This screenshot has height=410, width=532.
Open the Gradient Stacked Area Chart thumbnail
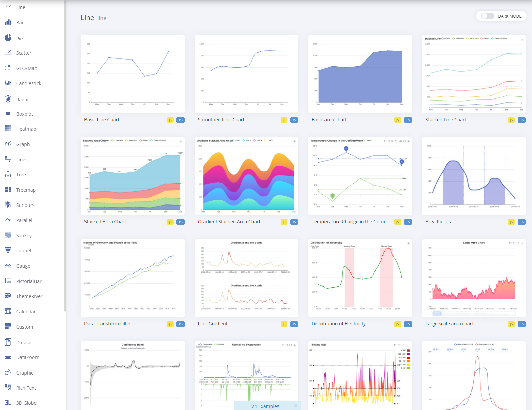click(x=246, y=176)
